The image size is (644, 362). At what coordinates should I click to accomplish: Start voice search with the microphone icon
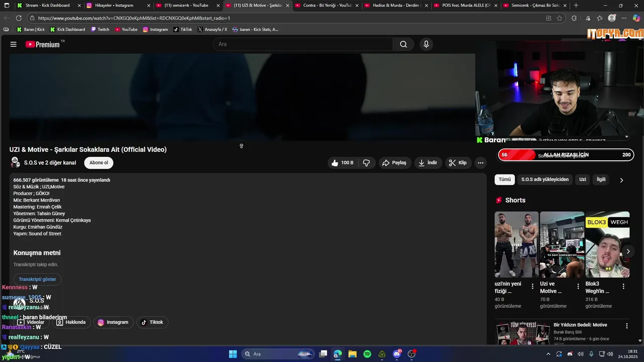(426, 44)
